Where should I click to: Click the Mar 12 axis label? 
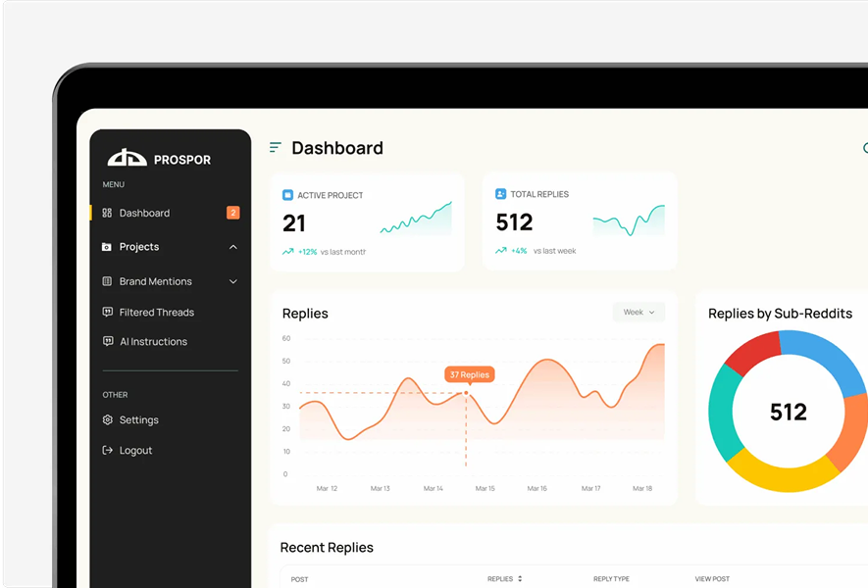point(327,488)
